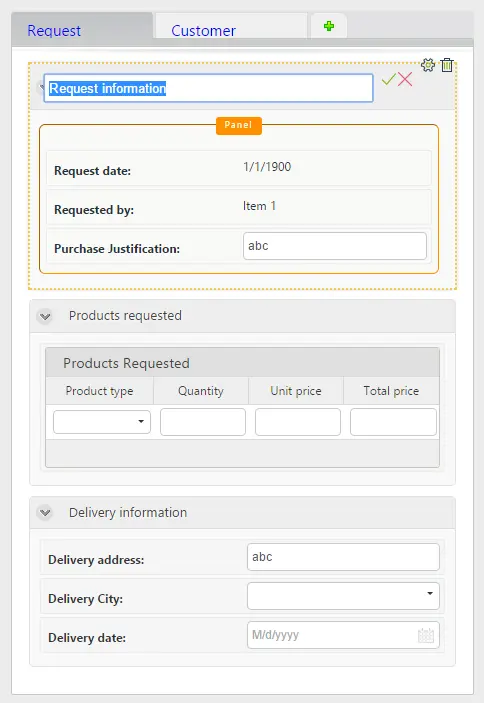Click the Quantity input cell
Viewport: 484px width, 703px height.
pyautogui.click(x=203, y=421)
